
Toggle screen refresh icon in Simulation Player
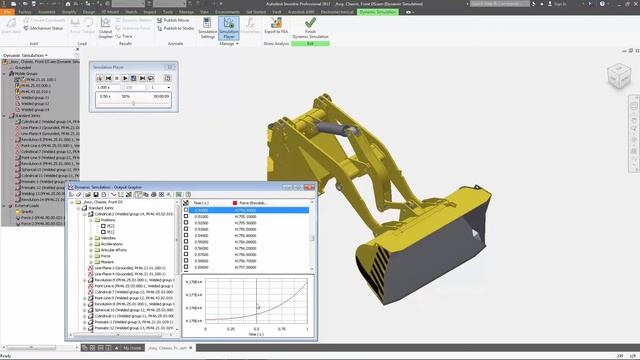tap(133, 78)
